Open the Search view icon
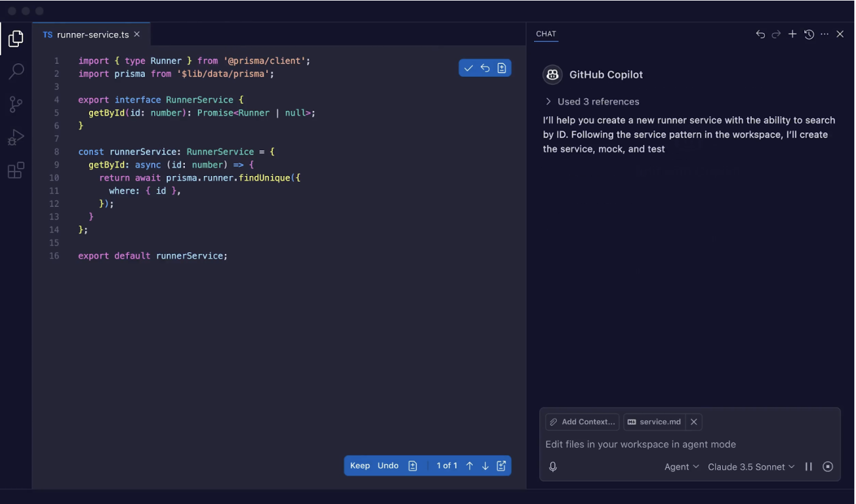 pos(16,71)
